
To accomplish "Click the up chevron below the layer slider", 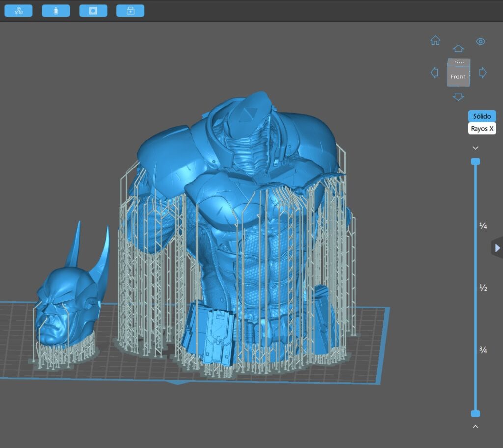I will tap(475, 427).
